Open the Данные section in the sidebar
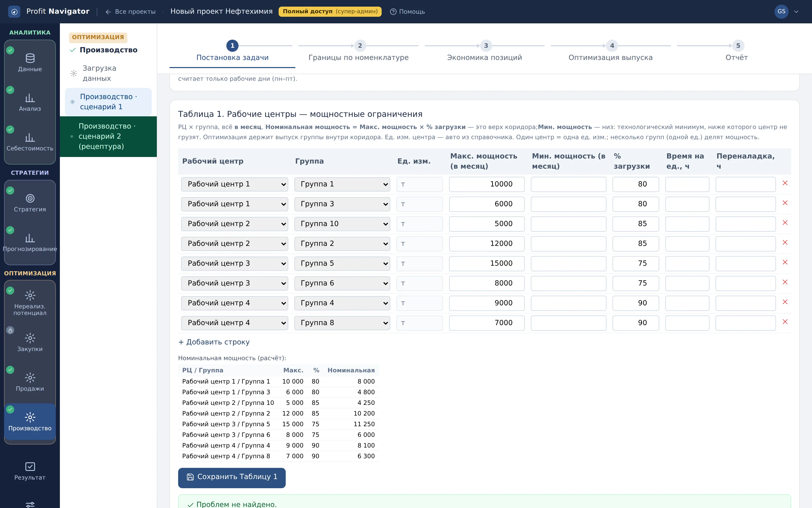 (30, 62)
